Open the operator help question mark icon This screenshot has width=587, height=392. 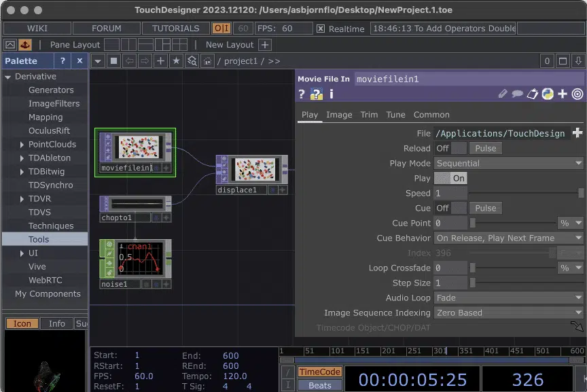point(302,94)
